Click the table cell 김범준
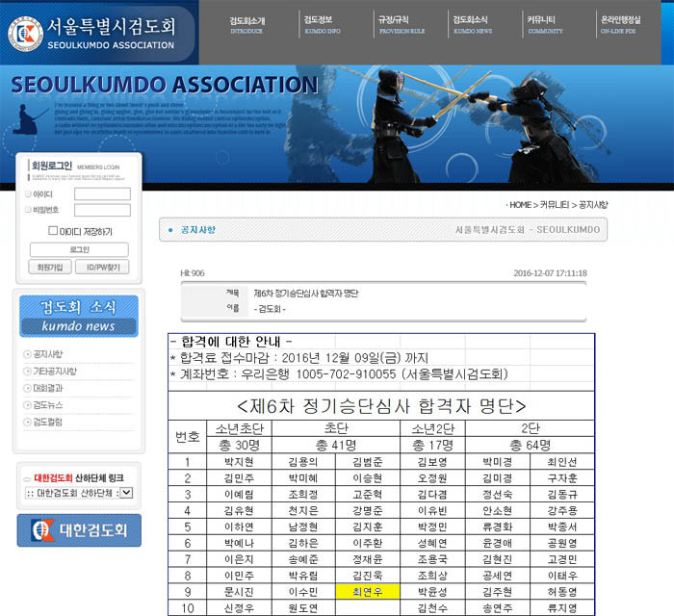 click(368, 462)
